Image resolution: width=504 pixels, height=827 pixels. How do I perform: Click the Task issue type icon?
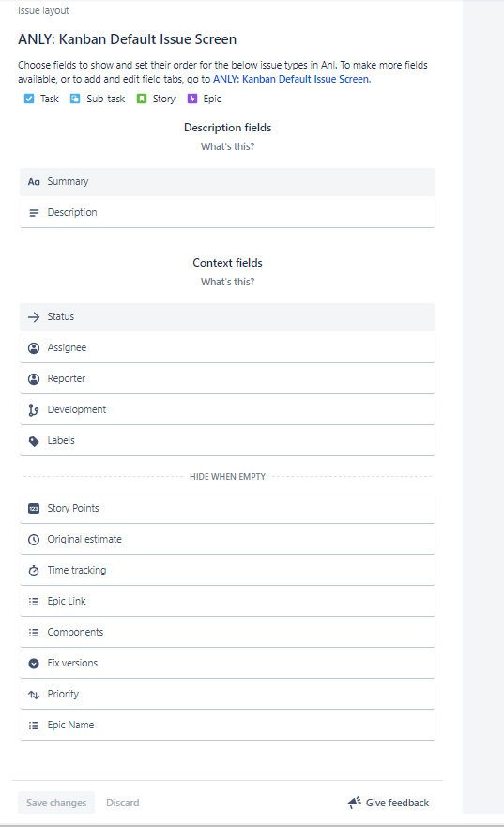click(x=29, y=99)
